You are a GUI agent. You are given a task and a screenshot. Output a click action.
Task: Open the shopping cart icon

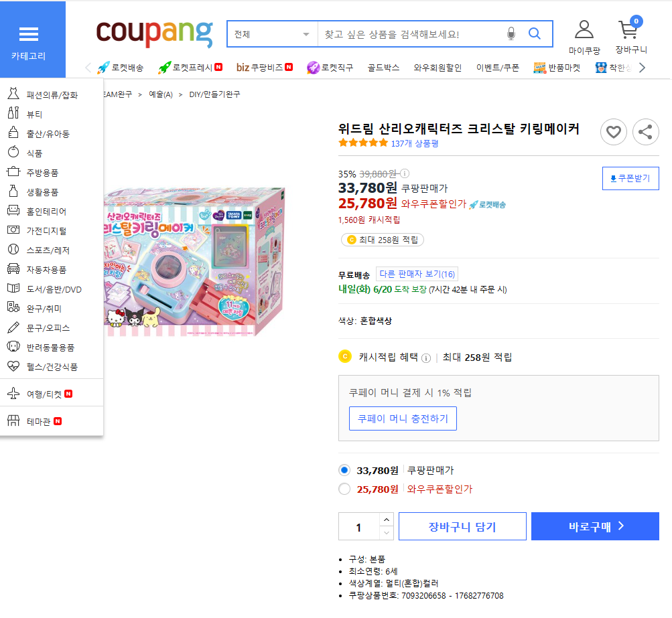(629, 31)
